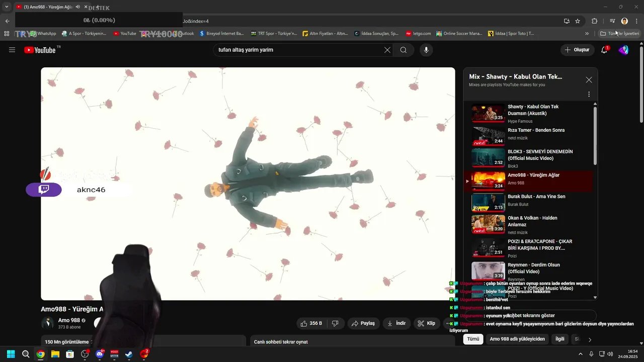Open the YouTube hamburger guide menu
This screenshot has height=362, width=644.
pos(12,50)
